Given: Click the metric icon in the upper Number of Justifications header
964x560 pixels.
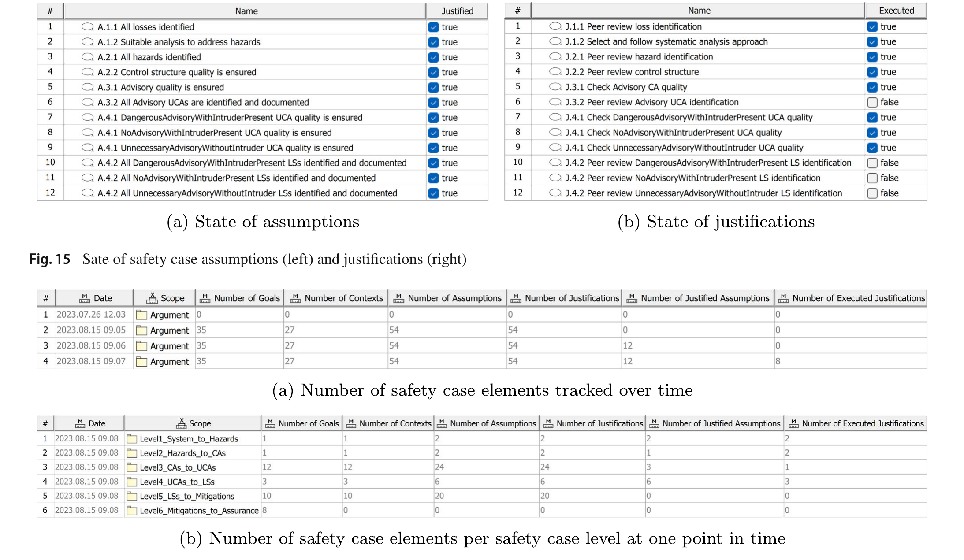Looking at the screenshot, I should [516, 298].
